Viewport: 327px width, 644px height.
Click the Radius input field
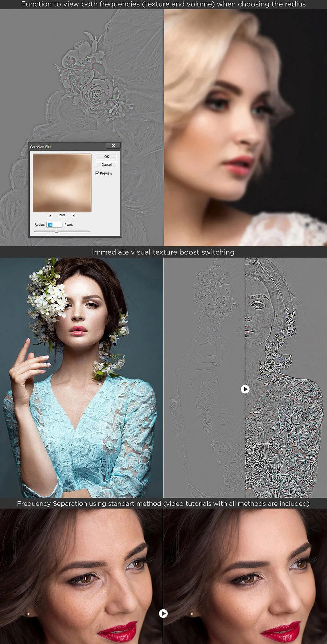pos(54,224)
